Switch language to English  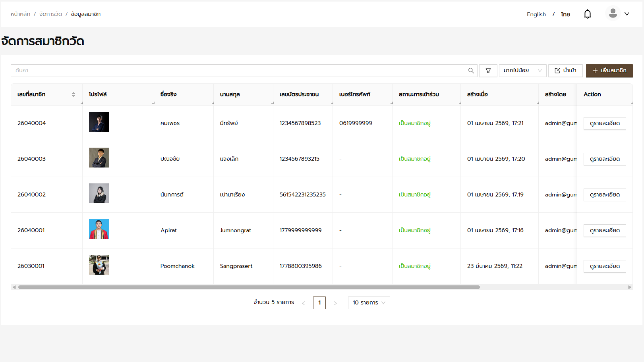pyautogui.click(x=536, y=14)
